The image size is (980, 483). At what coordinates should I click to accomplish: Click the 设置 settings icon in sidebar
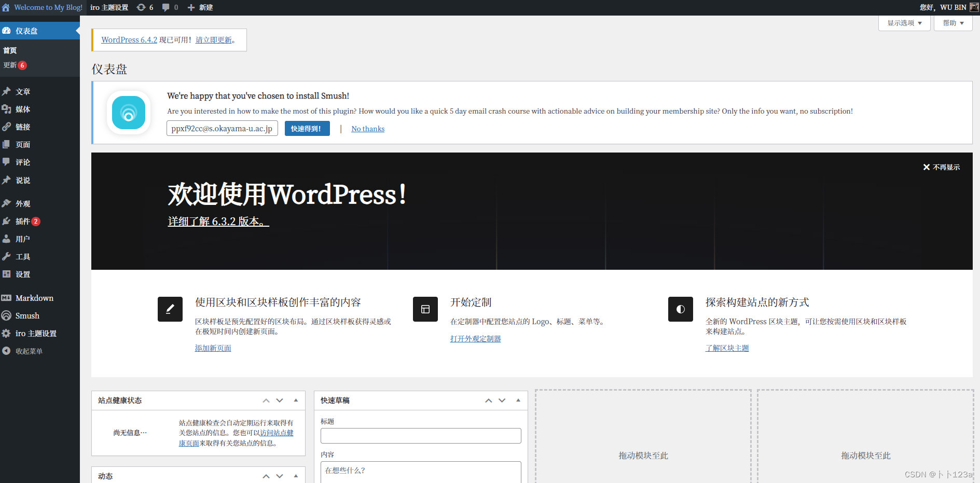pos(6,274)
